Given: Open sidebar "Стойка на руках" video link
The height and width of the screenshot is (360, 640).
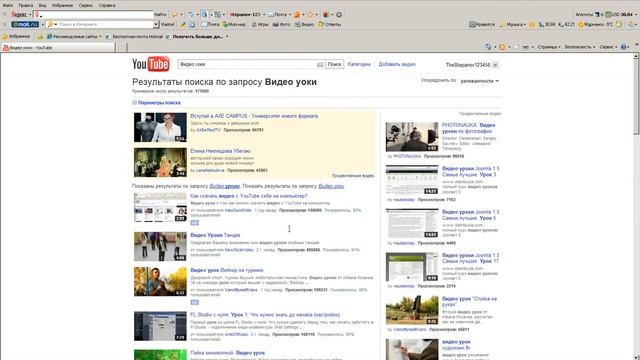Looking at the screenshot, I should pos(469,302).
